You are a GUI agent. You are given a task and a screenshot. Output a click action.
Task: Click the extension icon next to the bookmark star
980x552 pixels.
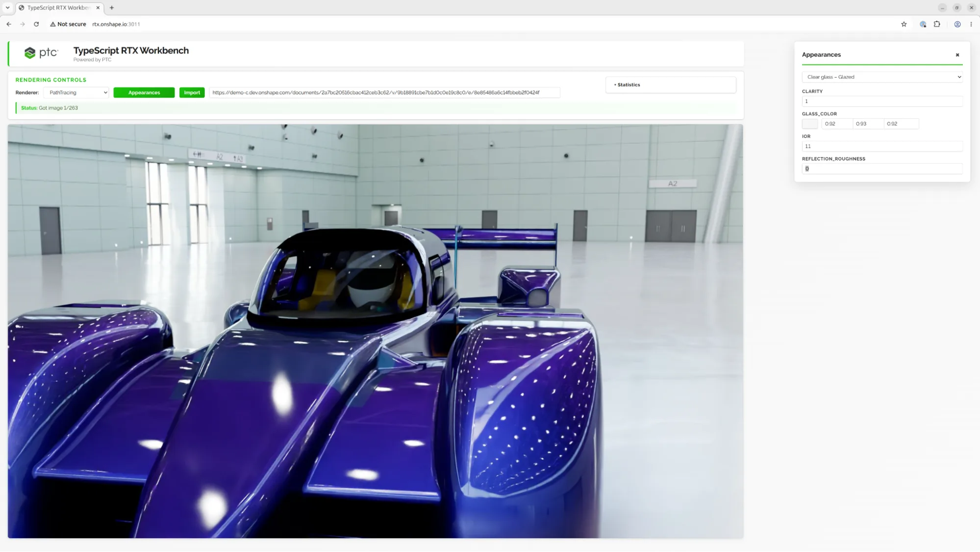(x=923, y=24)
